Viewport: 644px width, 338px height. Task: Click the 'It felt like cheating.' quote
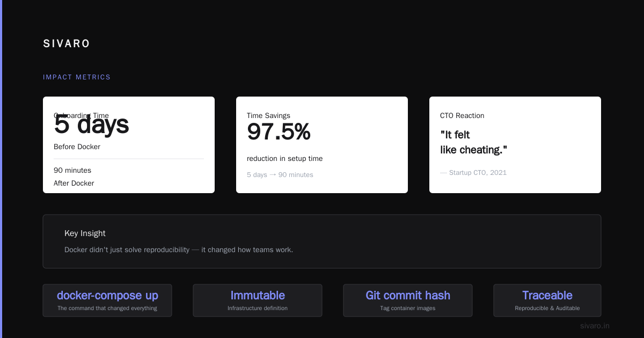pyautogui.click(x=473, y=142)
